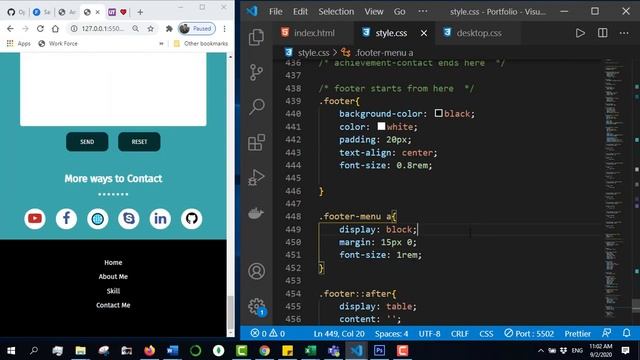The image size is (640, 360).
Task: Bookmark this page with the star icon
Action: click(x=151, y=29)
